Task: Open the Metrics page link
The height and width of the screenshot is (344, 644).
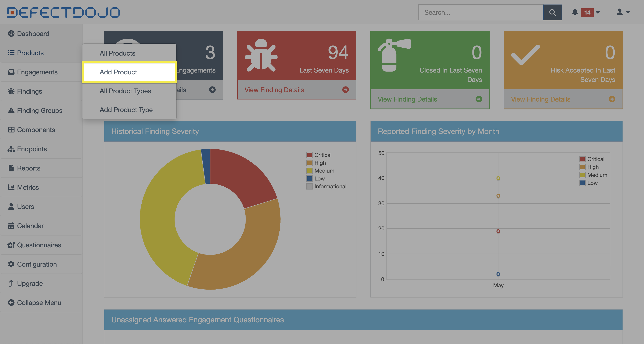Action: click(41, 187)
